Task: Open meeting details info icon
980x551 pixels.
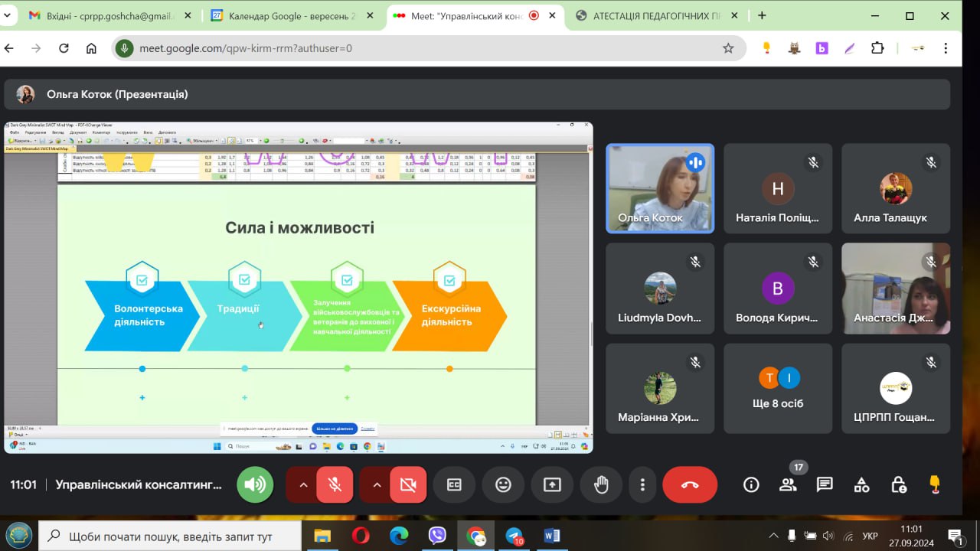Action: 751,484
